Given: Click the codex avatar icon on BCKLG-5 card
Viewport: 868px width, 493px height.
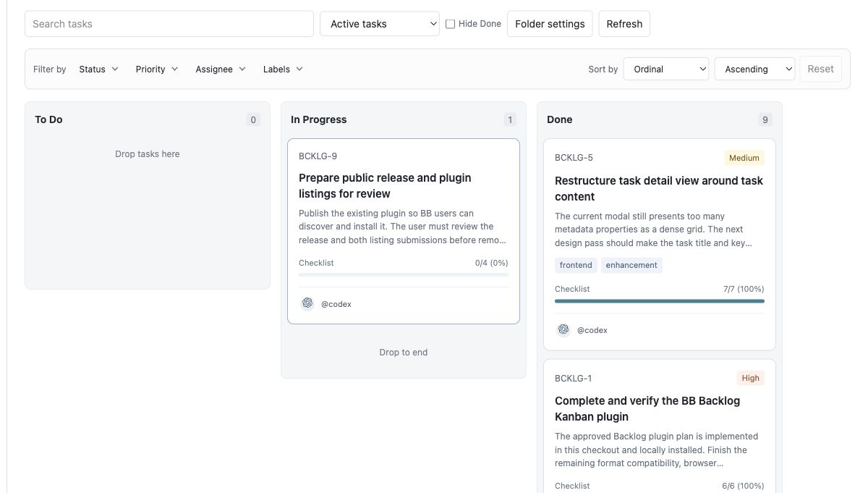Looking at the screenshot, I should 563,329.
